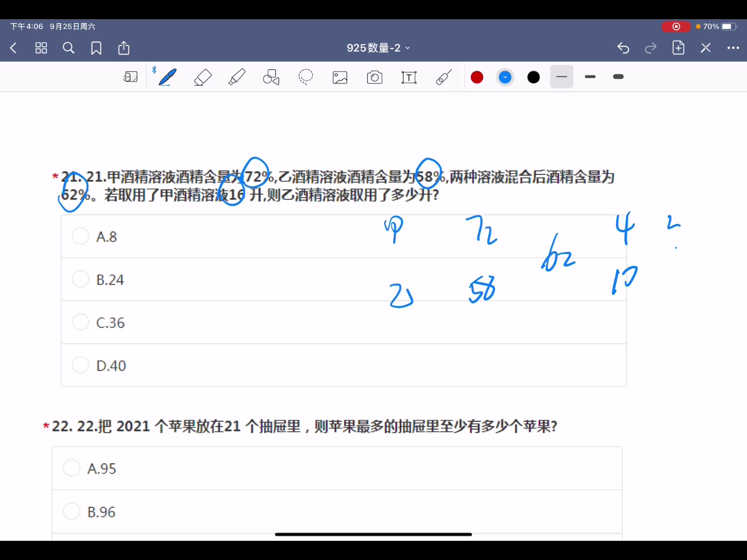The width and height of the screenshot is (747, 560).
Task: Tap the home indicator bar
Action: point(374,534)
